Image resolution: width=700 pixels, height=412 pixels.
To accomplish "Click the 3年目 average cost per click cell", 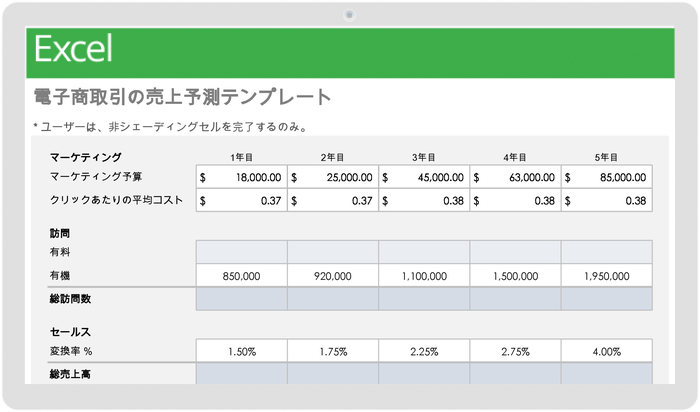I will pyautogui.click(x=424, y=200).
